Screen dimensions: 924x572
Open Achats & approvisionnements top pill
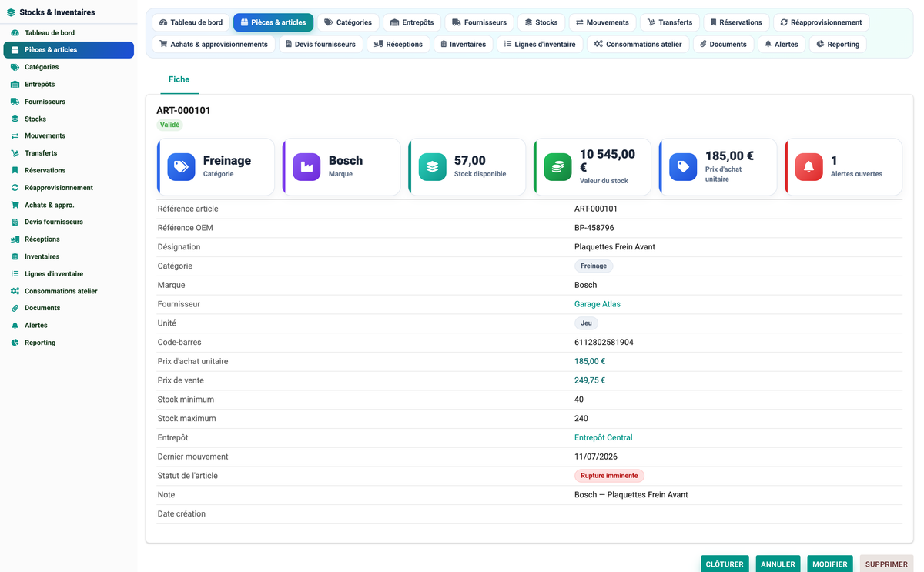[x=213, y=44]
